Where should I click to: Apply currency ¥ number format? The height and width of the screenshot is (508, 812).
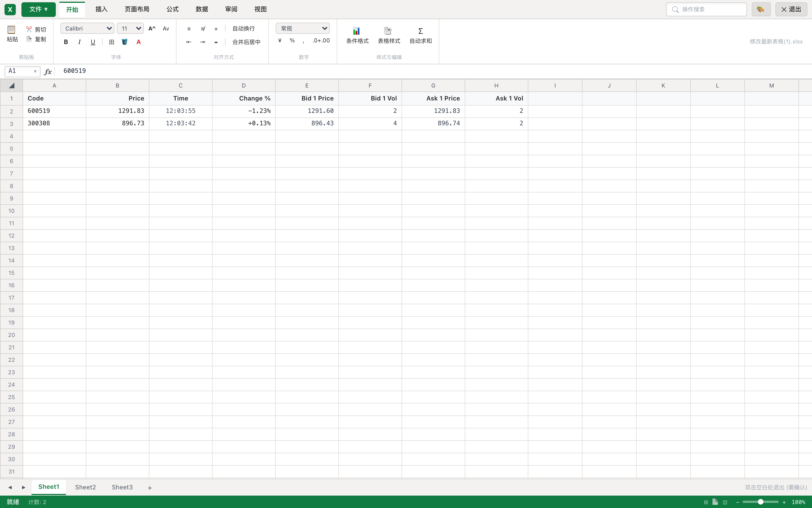coord(280,40)
